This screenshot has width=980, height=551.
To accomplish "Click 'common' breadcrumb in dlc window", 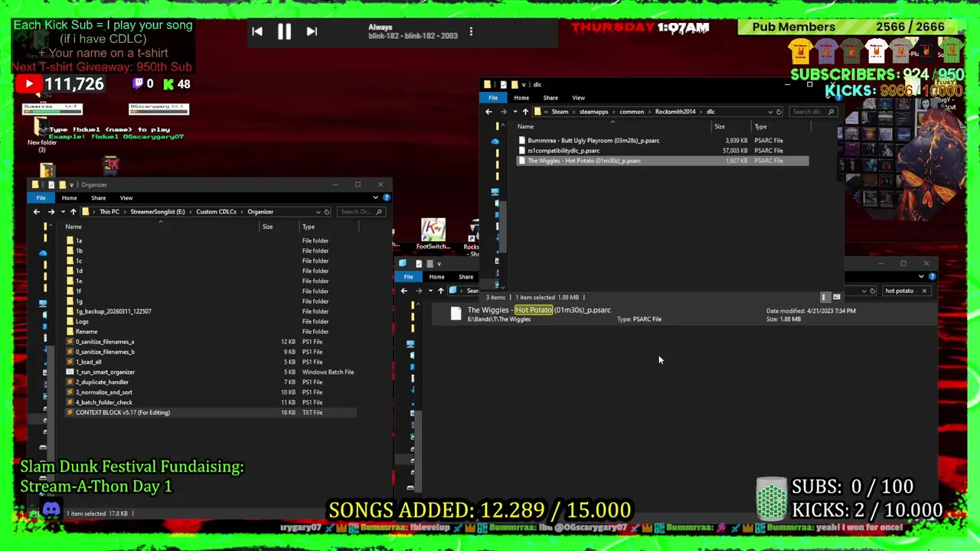I will click(632, 112).
